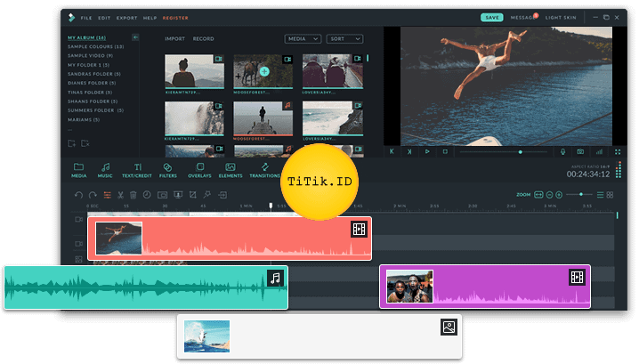Screen dimensions: 639x364
Task: Open preview volume bars icon
Action: 599,151
